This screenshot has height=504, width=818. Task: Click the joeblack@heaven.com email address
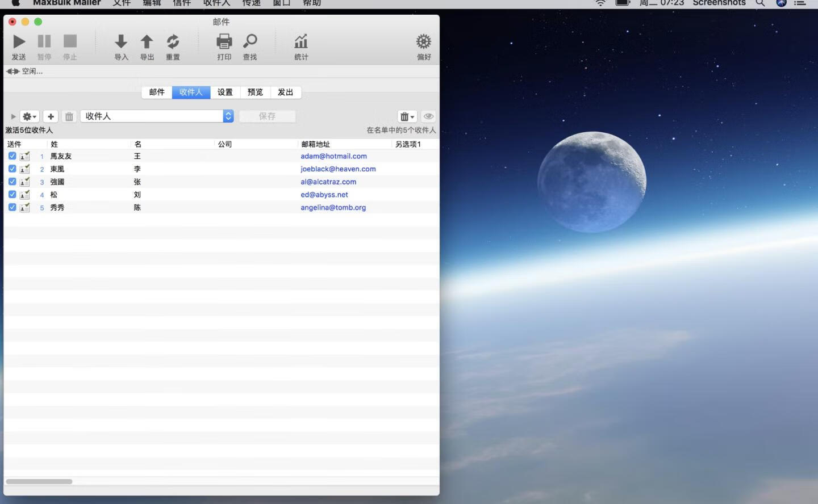(338, 169)
